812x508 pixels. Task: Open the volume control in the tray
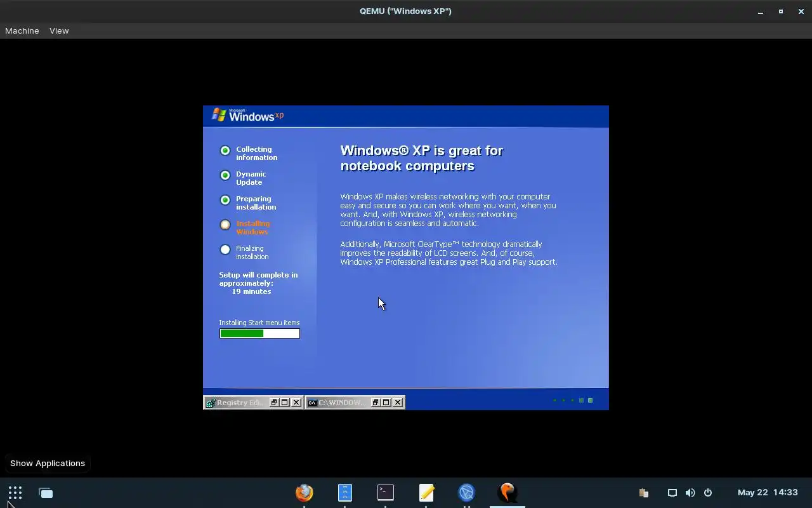[690, 493]
